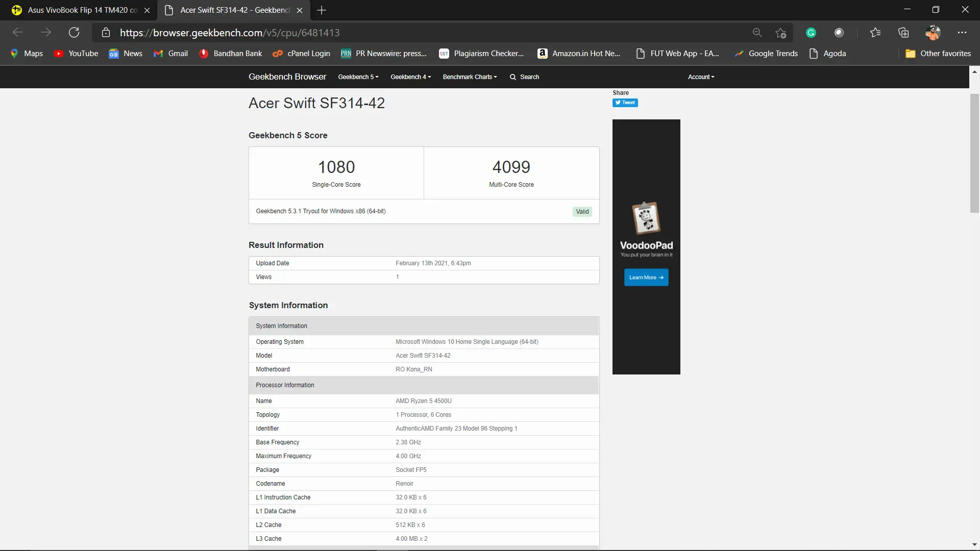Click the Geekbench 5.3.1 Tryout version text
Viewport: 980px width, 551px height.
tap(321, 211)
